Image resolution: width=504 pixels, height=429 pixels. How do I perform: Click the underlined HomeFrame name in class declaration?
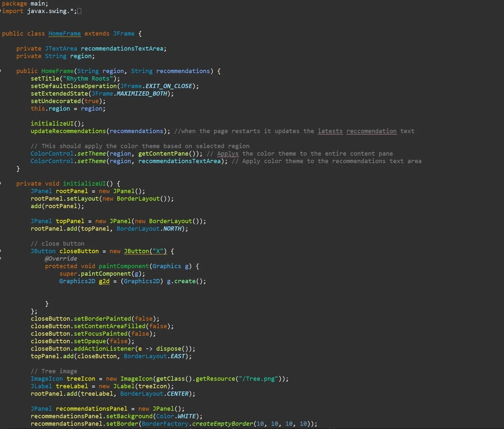coord(65,34)
